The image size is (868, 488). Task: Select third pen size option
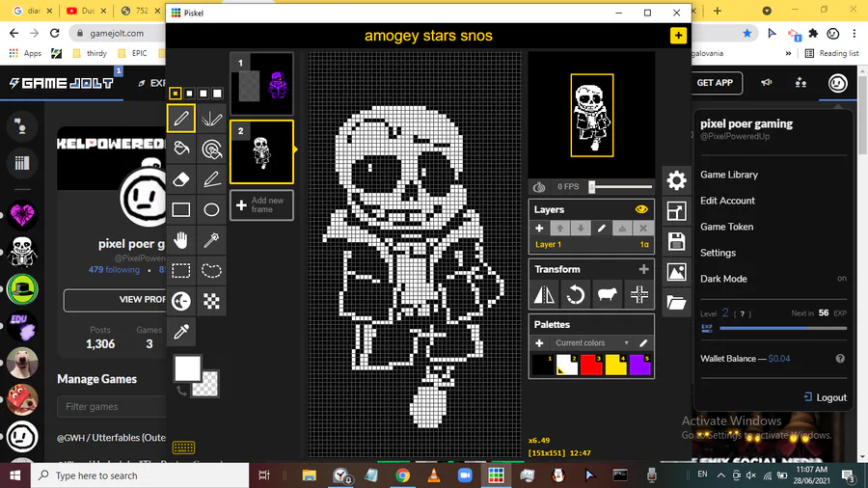(x=203, y=94)
